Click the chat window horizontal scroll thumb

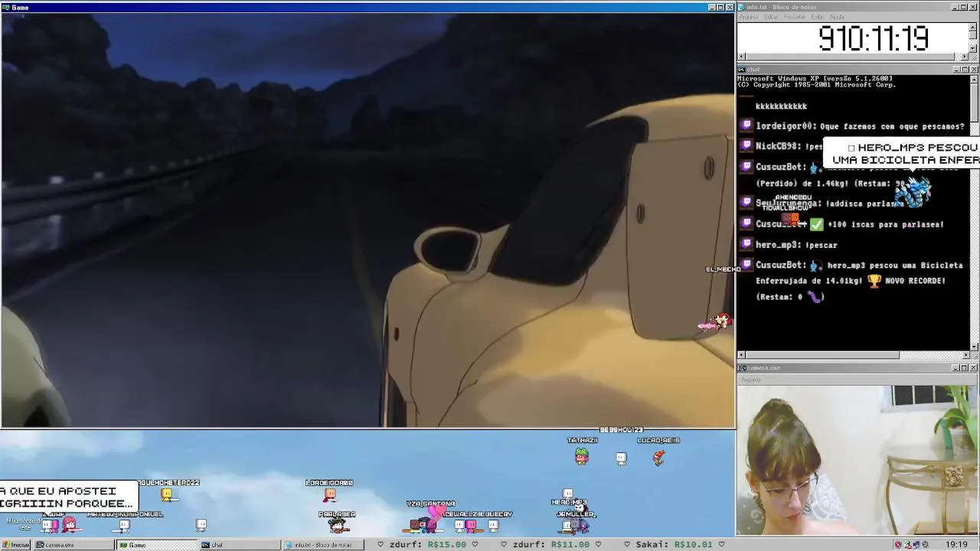tap(823, 355)
